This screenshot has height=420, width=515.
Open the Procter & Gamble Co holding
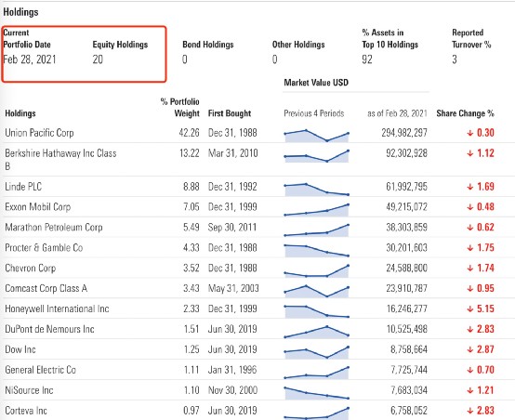[44, 247]
